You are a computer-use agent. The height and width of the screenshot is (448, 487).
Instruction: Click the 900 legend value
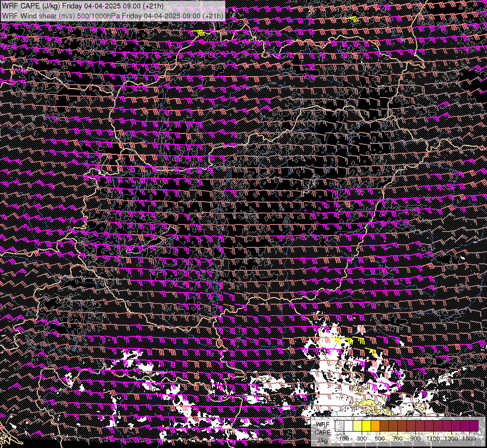pyautogui.click(x=415, y=439)
